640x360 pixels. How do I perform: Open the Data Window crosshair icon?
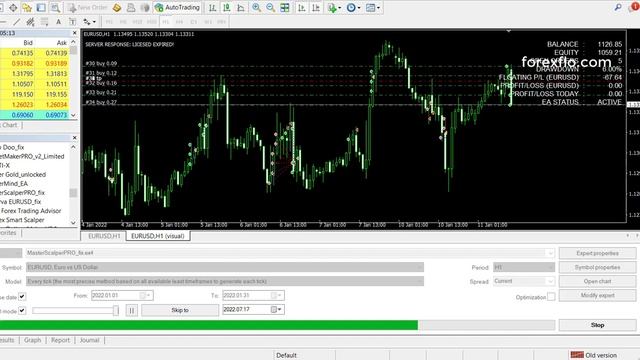pos(13,7)
